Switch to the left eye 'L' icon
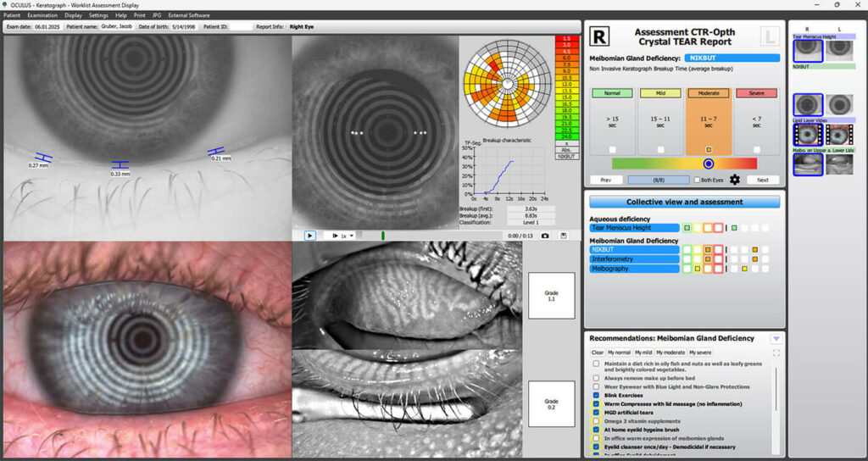This screenshot has height=461, width=868. (770, 36)
